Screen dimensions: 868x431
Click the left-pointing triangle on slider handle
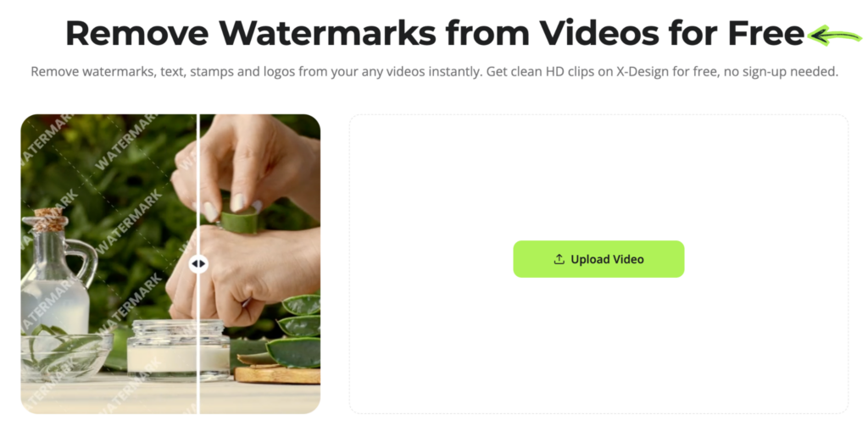(194, 264)
